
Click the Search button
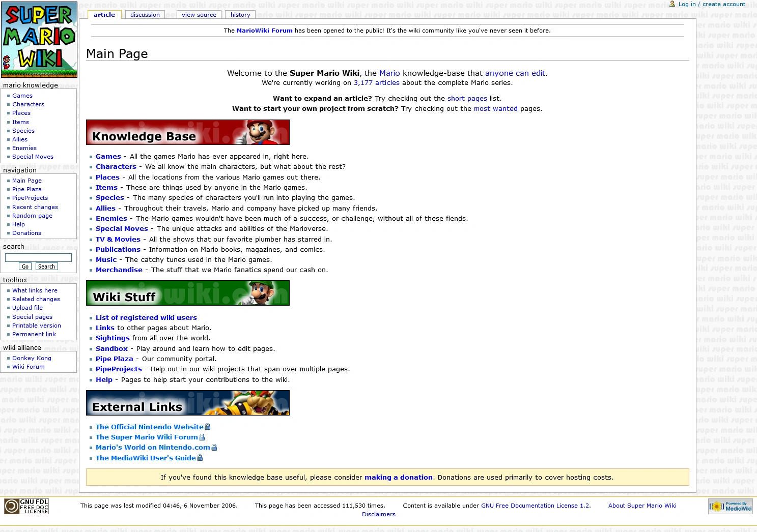click(x=46, y=267)
